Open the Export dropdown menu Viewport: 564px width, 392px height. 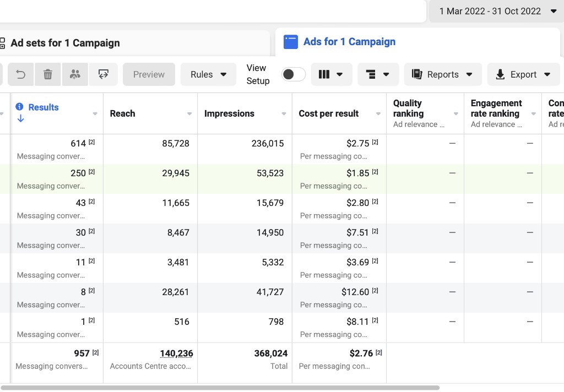tap(523, 74)
